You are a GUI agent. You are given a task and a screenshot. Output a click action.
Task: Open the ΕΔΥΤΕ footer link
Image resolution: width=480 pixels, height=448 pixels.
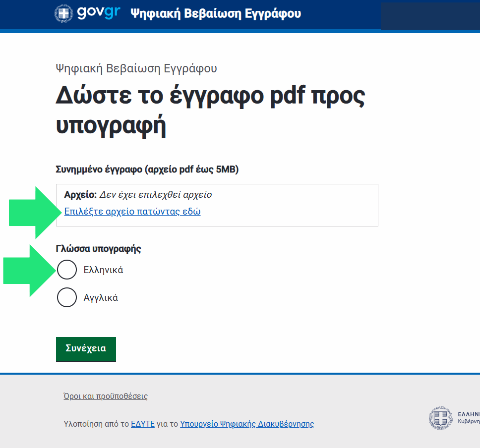[143, 424]
